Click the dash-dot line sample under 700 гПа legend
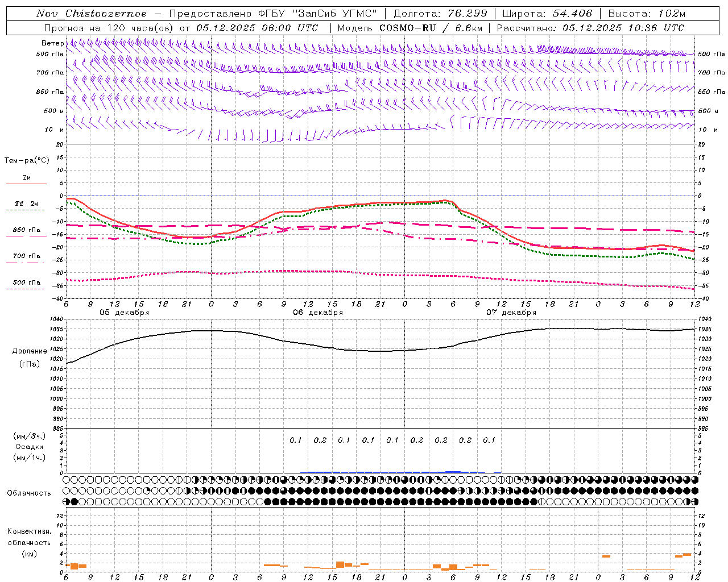 (25, 263)
